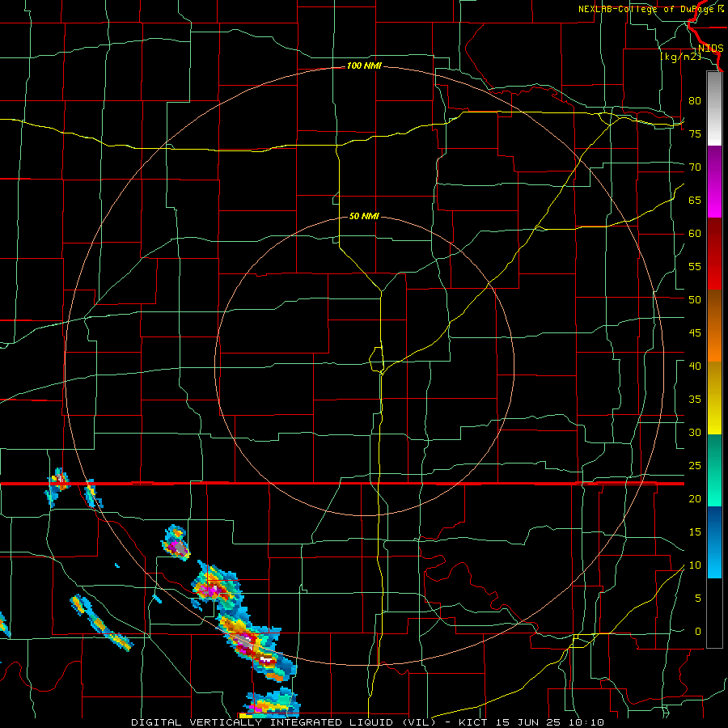The image size is (728, 728).
Task: Select the 25 value on the color scale
Action: [695, 466]
